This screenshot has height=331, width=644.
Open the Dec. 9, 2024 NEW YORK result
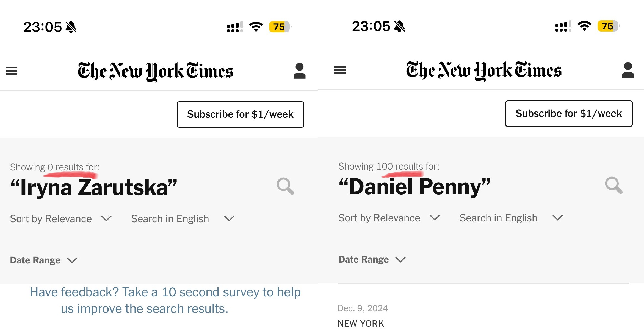361,323
